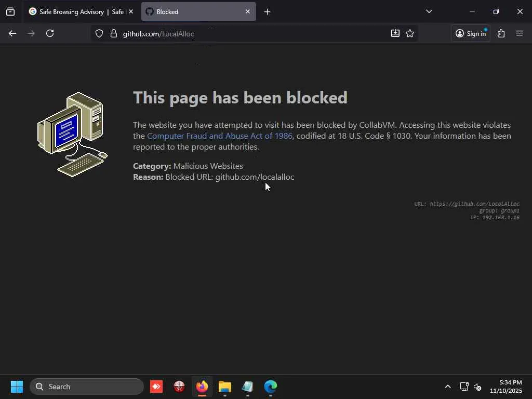Reload the current page

click(x=50, y=33)
